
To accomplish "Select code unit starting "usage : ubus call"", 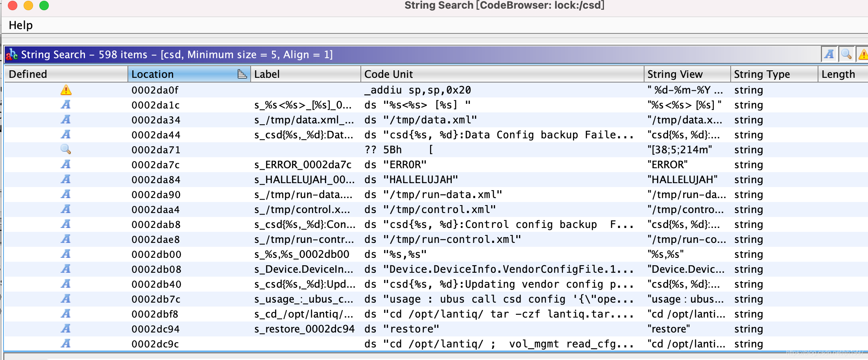I will click(x=499, y=299).
